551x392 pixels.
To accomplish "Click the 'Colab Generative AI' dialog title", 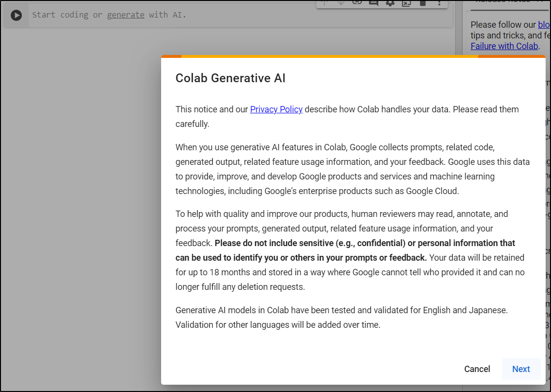I will (231, 78).
